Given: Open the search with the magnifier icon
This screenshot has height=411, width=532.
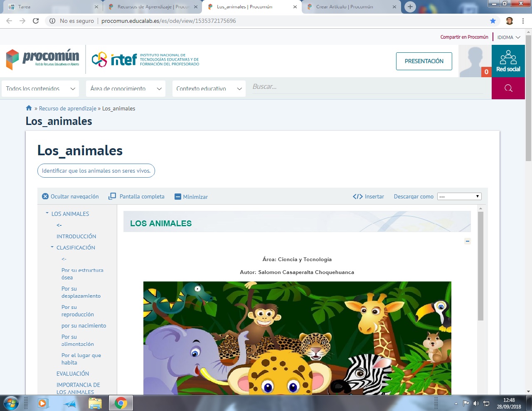Looking at the screenshot, I should 508,88.
